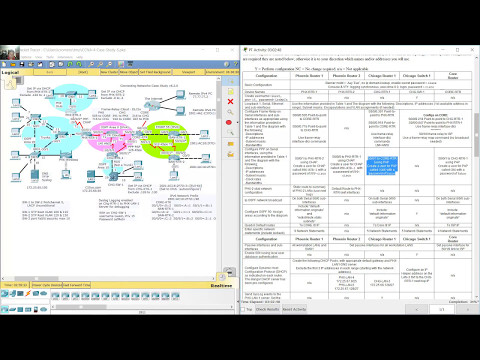
Task: Select the WAN Emulation subcategory icon
Action: point(43,310)
